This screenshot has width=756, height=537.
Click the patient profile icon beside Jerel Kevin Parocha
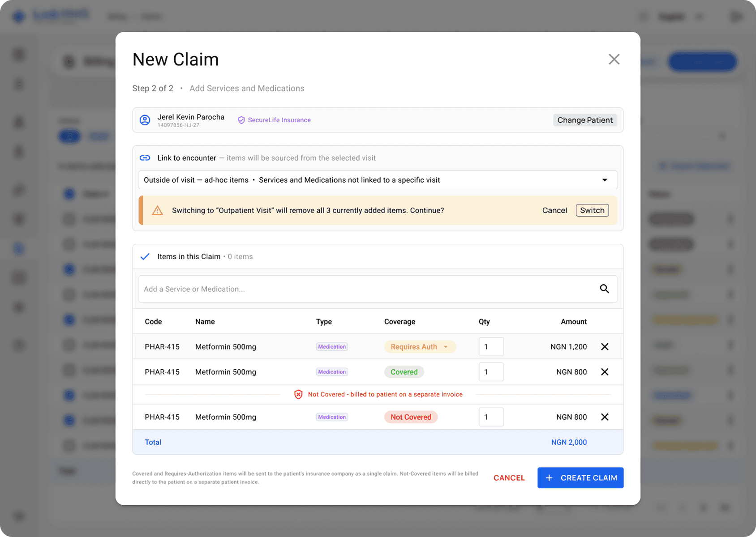(x=145, y=120)
